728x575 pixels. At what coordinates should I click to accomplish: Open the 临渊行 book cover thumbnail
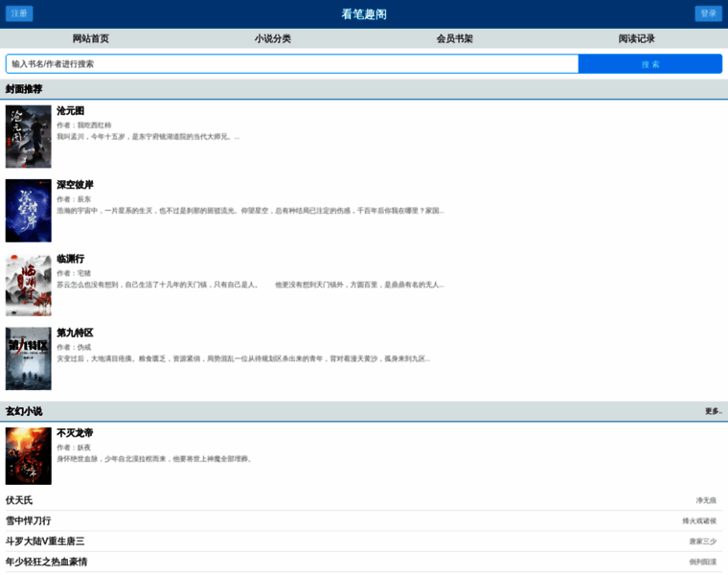coord(29,285)
